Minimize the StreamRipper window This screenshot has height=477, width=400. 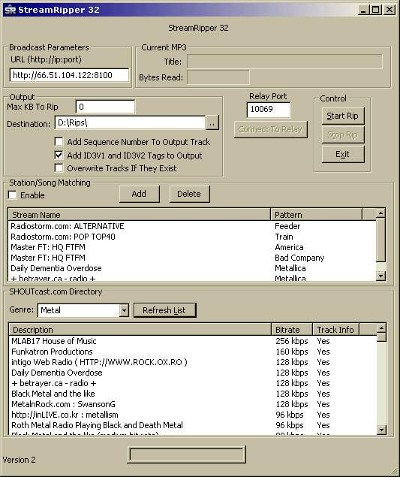point(363,10)
